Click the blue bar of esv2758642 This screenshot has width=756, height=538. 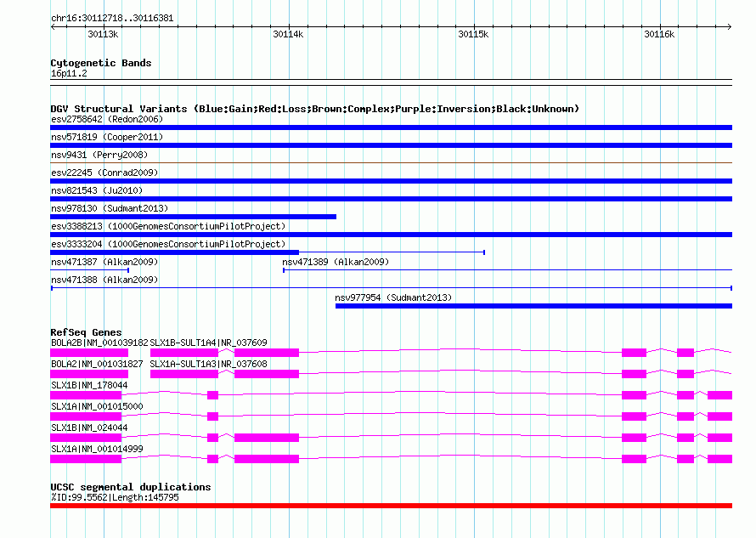click(x=391, y=127)
